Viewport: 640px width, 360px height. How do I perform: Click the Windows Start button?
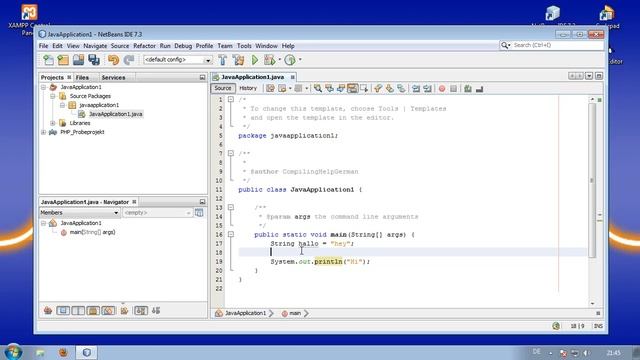13,352
